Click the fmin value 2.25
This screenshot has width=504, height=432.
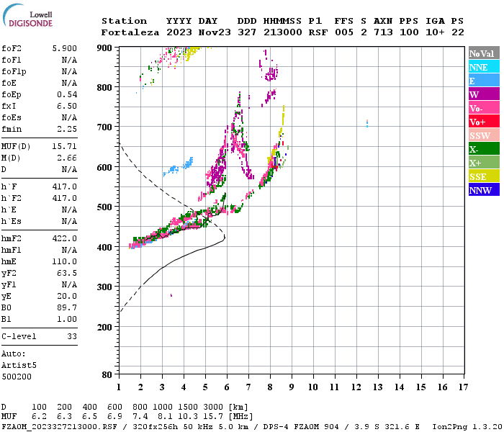click(67, 129)
